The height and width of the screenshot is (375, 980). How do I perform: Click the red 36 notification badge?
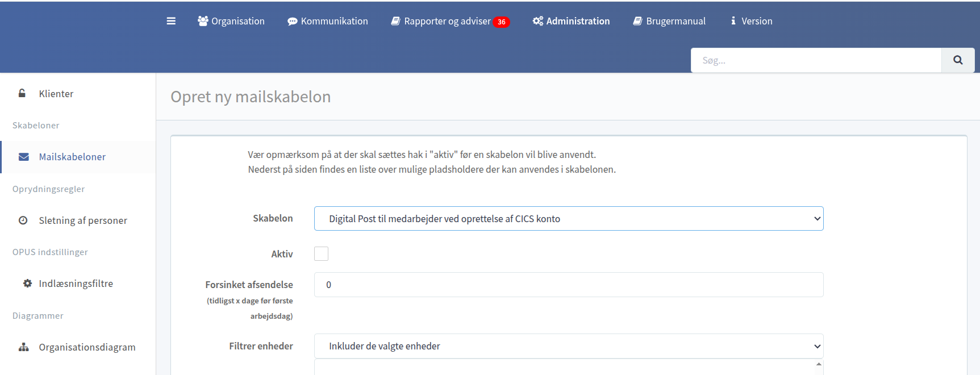501,22
